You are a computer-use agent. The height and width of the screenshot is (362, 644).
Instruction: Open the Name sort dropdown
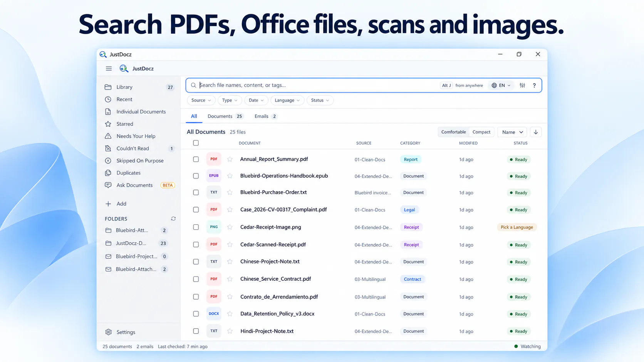[512, 132]
